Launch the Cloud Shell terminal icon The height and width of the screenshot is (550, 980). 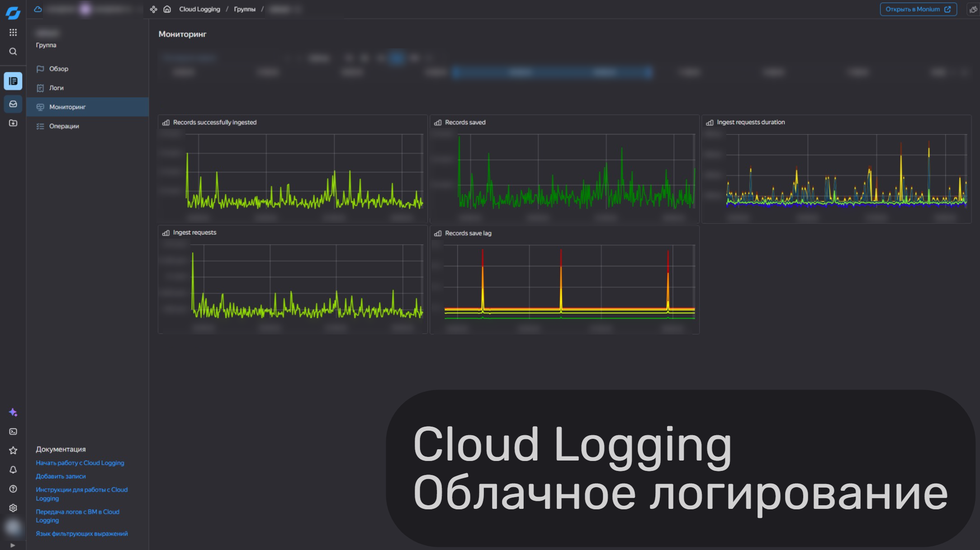[13, 432]
